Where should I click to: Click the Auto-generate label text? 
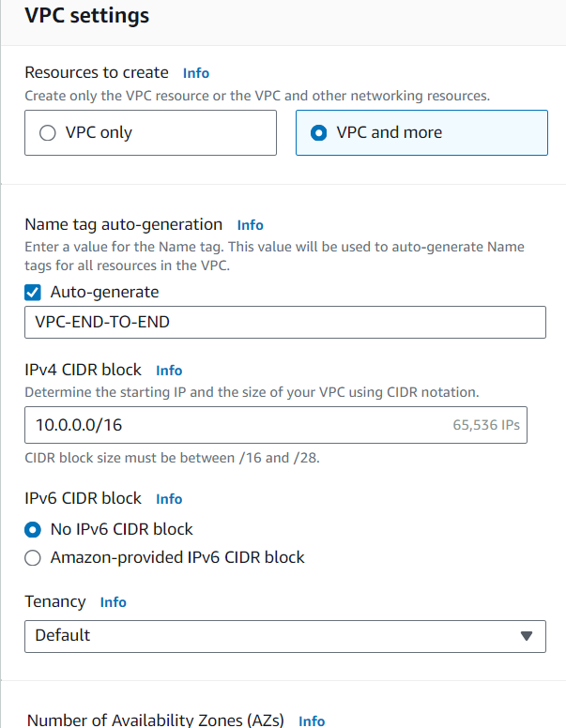click(104, 292)
